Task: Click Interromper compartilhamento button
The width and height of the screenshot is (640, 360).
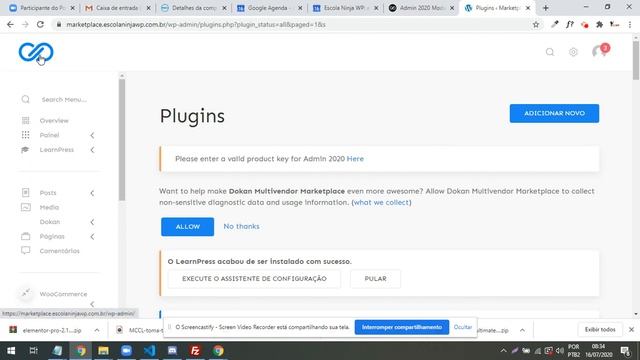Action: 402,327
